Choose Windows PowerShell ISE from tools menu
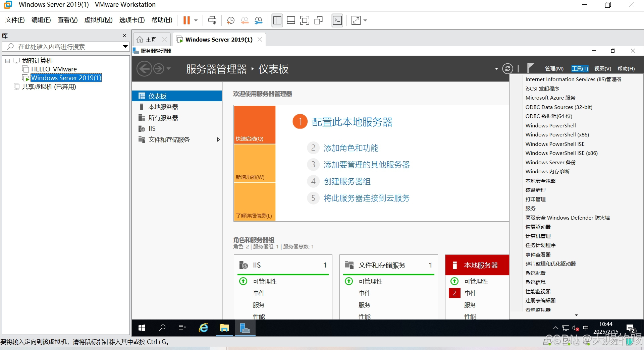Viewport: 644px width, 350px height. coord(555,144)
